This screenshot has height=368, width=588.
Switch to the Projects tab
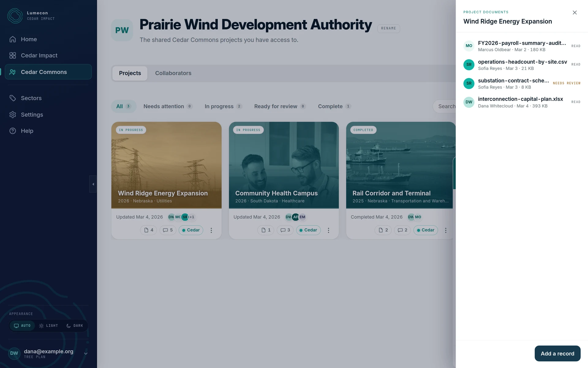pos(130,73)
